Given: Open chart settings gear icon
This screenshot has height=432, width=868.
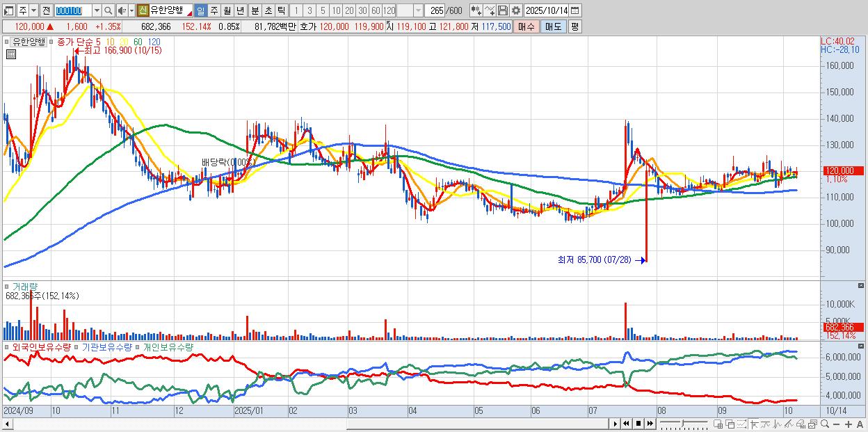Looking at the screenshot, I should [515, 10].
